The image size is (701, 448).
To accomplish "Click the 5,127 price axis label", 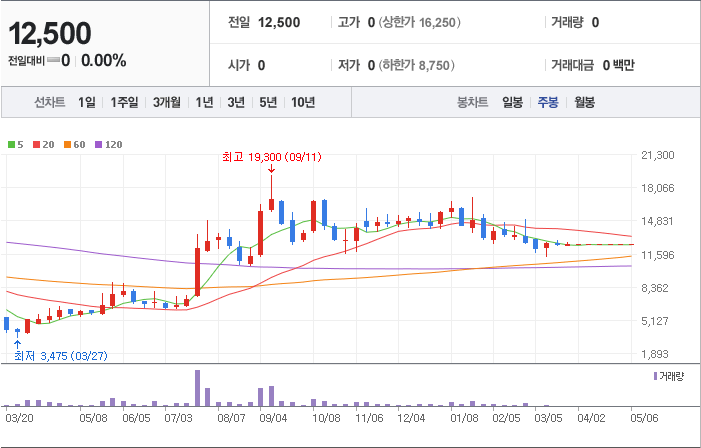I will 655,321.
